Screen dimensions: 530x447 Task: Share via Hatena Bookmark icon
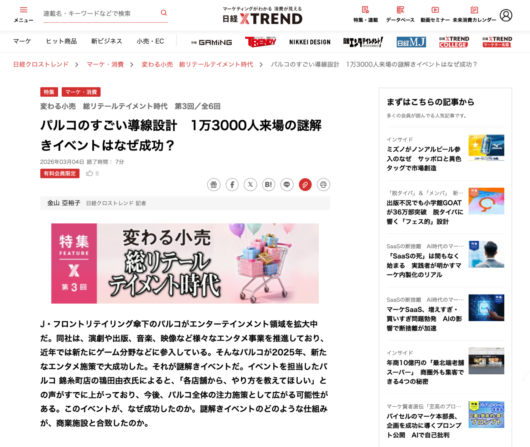[269, 185]
